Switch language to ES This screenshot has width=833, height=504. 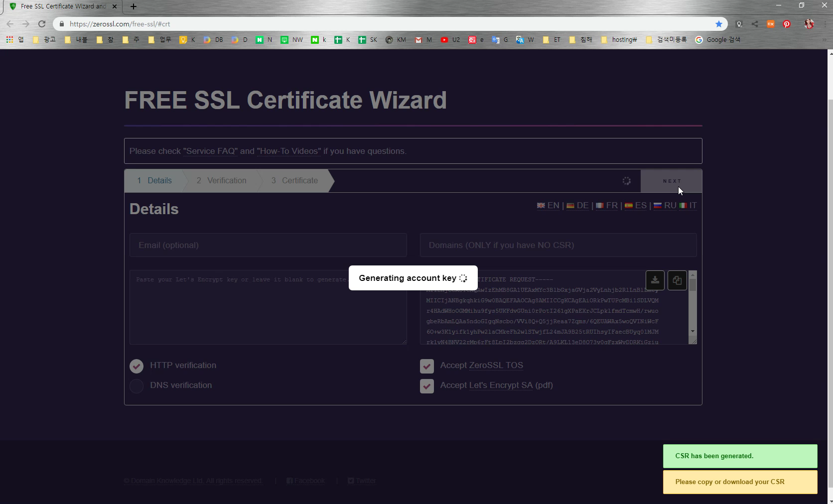click(636, 205)
